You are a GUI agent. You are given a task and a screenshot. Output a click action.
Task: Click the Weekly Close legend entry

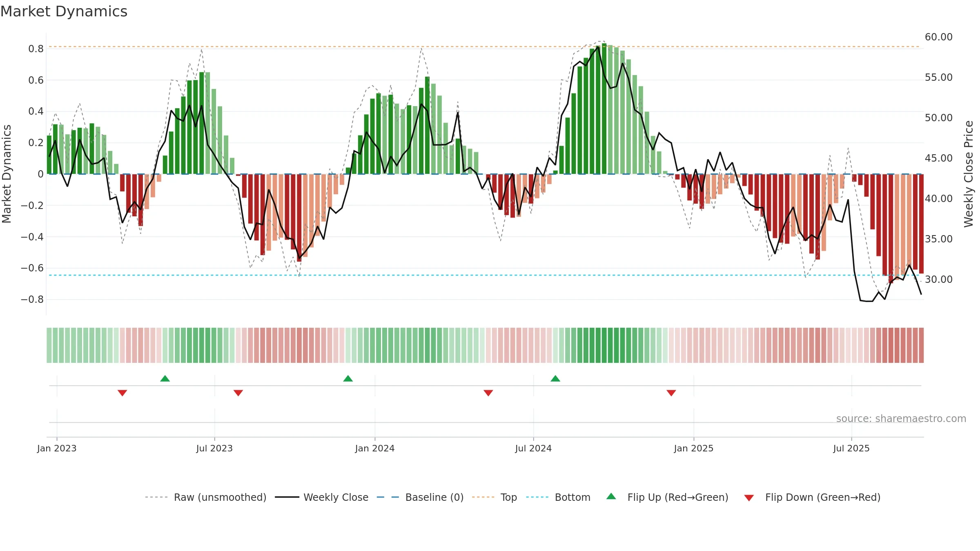321,497
